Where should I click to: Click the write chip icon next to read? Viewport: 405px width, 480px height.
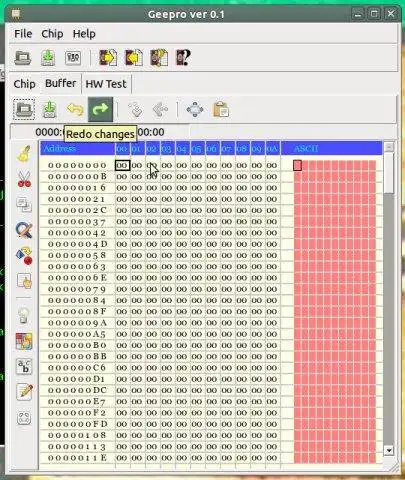click(x=134, y=58)
